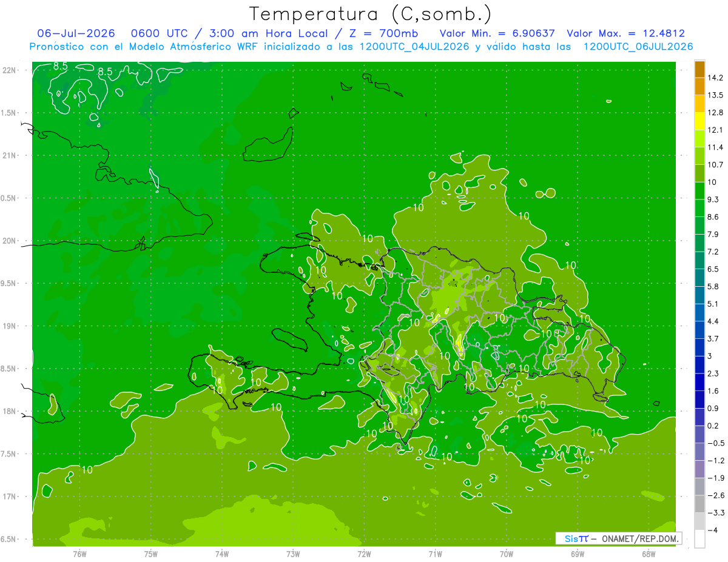Image resolution: width=728 pixels, height=562 pixels.
Task: Click the "69W" longitude label
Action: (x=578, y=554)
